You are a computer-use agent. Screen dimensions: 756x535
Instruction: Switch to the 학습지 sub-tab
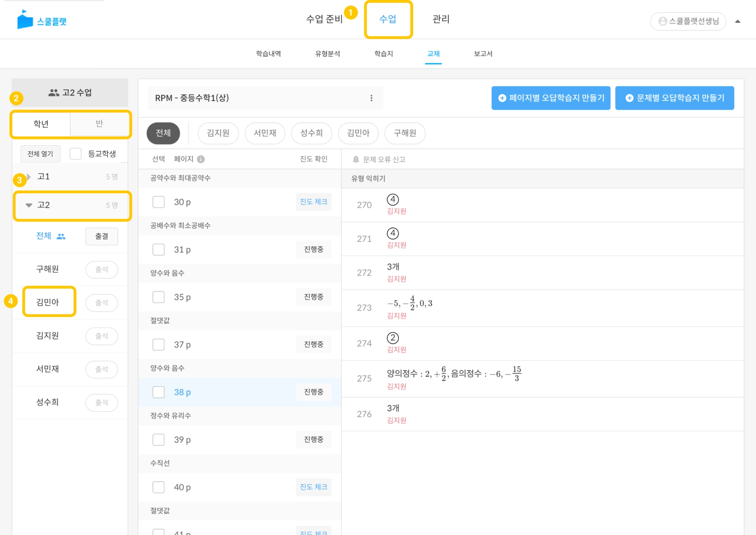384,54
